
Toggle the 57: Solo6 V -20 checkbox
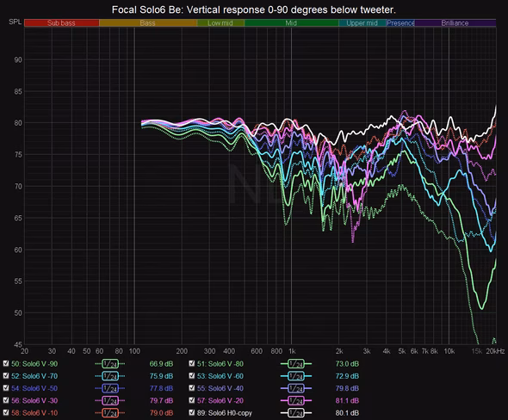pos(192,400)
